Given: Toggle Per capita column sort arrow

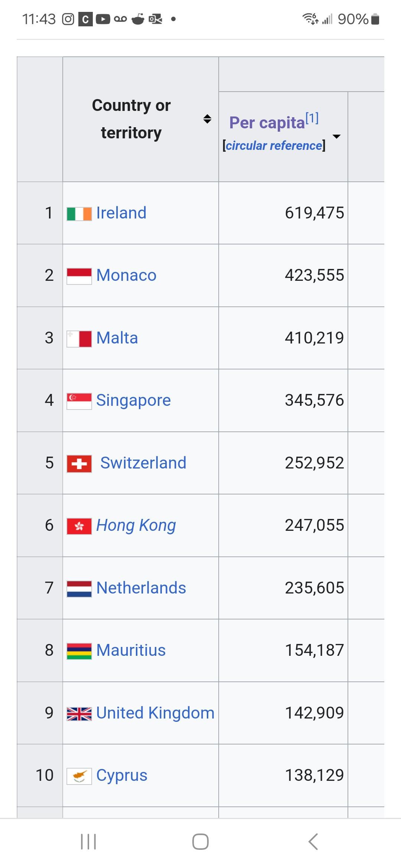Looking at the screenshot, I should (x=336, y=136).
